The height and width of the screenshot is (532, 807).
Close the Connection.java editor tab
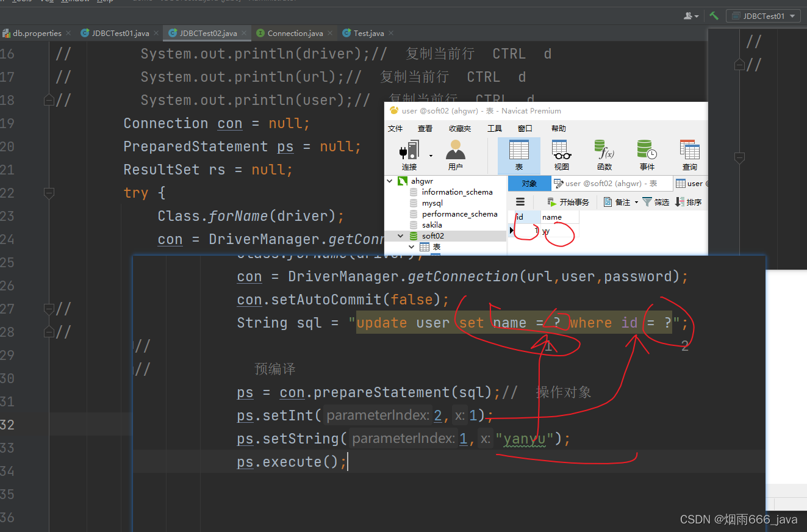tap(330, 33)
